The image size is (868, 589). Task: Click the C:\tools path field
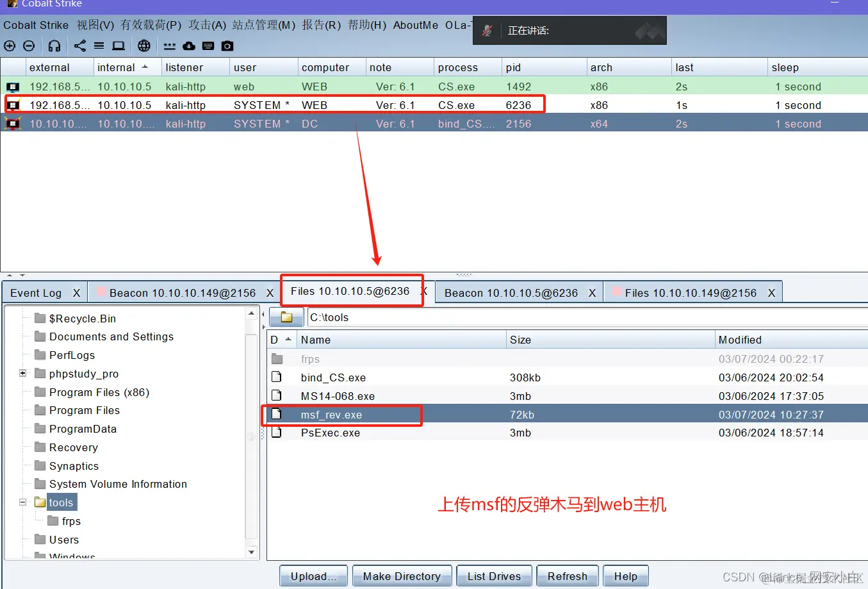click(586, 317)
